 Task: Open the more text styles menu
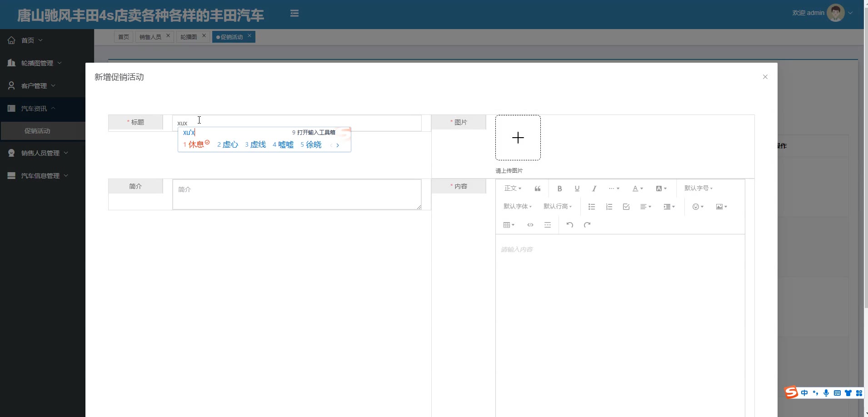614,189
